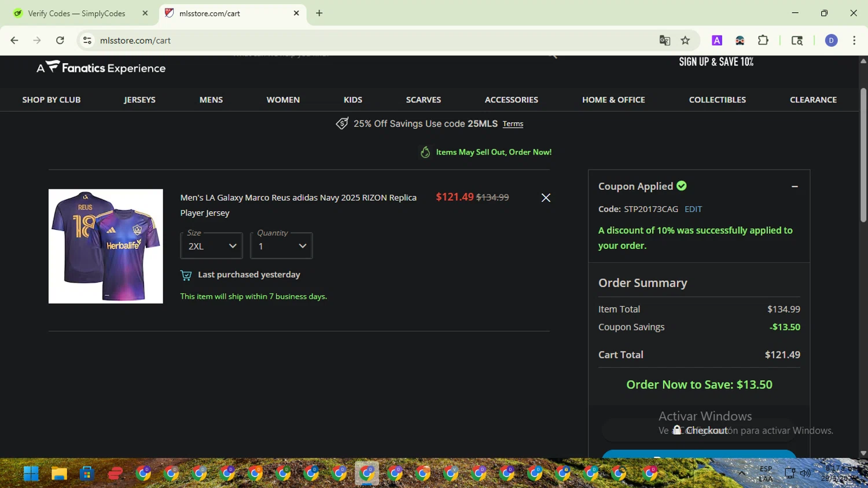Open Microsoft Store from the taskbar
Screen dimensions: 868x488
[x=87, y=474]
